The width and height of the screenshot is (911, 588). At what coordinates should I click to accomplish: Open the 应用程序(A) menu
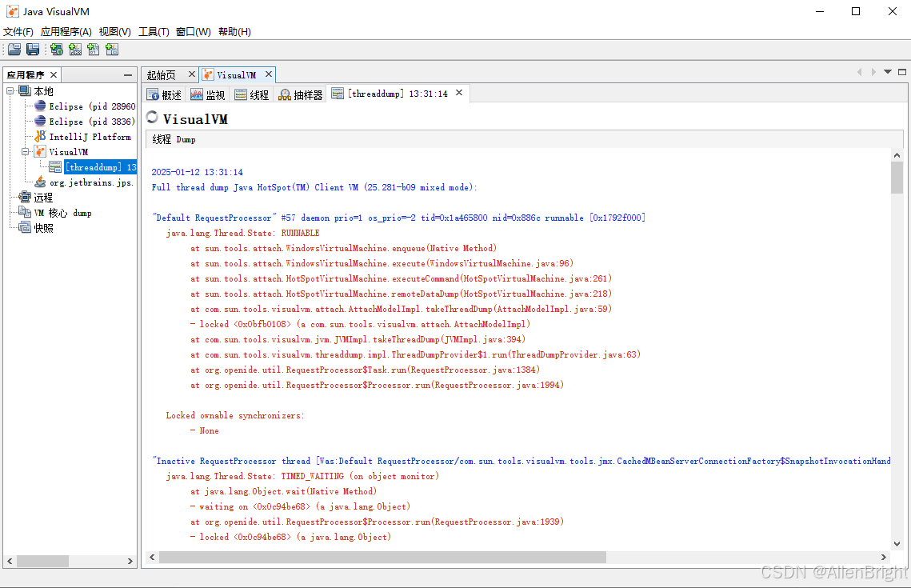(66, 31)
